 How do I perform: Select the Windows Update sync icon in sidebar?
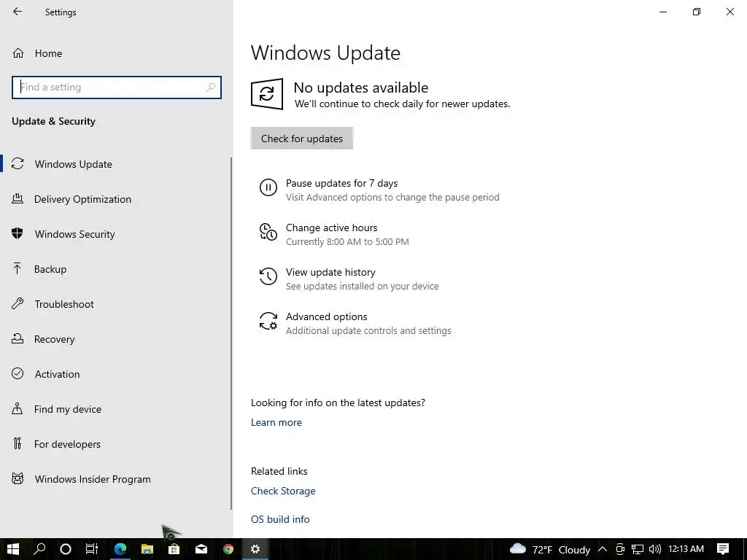pyautogui.click(x=18, y=164)
